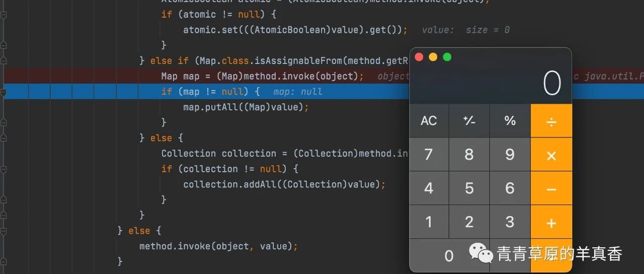Image resolution: width=644 pixels, height=274 pixels.
Task: Click the plus operator key on calculator
Action: (x=551, y=222)
